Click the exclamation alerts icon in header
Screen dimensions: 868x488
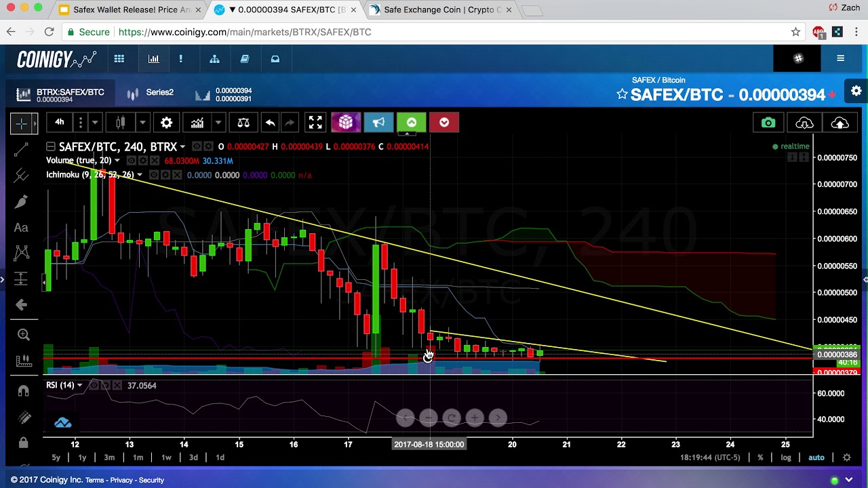point(180,59)
